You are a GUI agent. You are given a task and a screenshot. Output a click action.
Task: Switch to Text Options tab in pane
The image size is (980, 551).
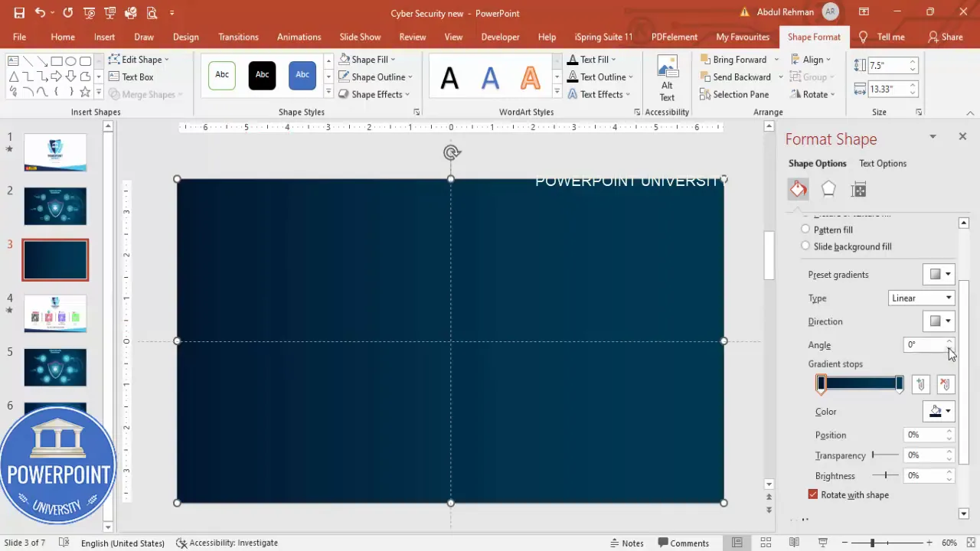pyautogui.click(x=882, y=163)
